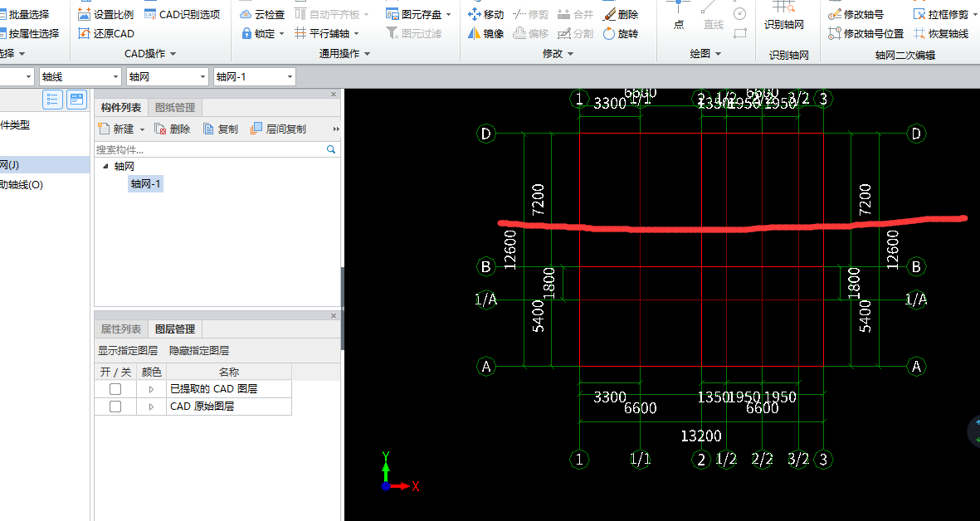The height and width of the screenshot is (521, 980).
Task: Click 删除 in component list toolbar
Action: [172, 129]
